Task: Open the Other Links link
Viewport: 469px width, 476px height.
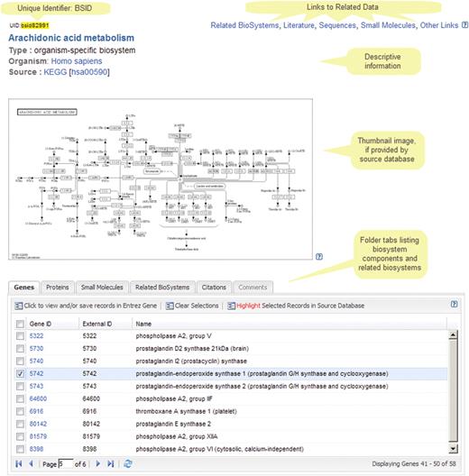Action: [x=439, y=25]
